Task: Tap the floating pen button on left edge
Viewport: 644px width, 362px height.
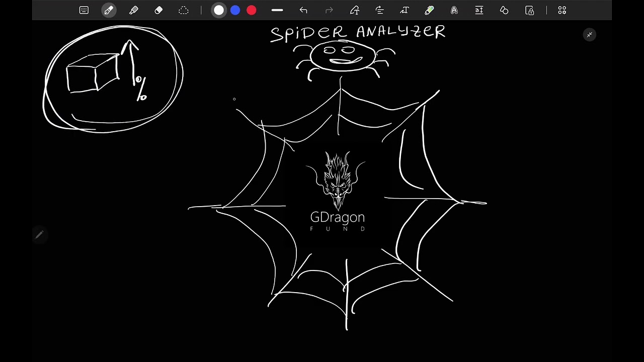Action: point(39,234)
